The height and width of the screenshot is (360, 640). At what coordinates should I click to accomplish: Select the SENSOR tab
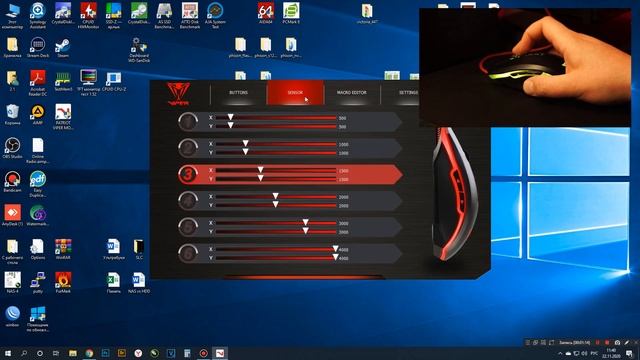295,93
